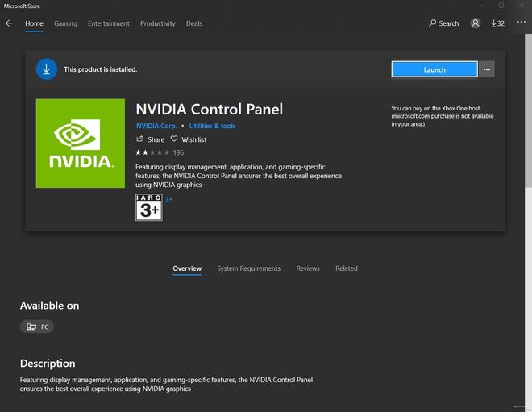532x412 pixels.
Task: Click the IARC 3+ rating badge
Action: coord(149,207)
